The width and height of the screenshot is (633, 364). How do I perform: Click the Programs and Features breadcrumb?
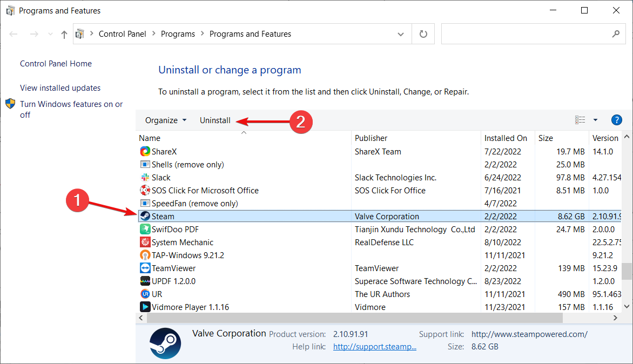(250, 34)
